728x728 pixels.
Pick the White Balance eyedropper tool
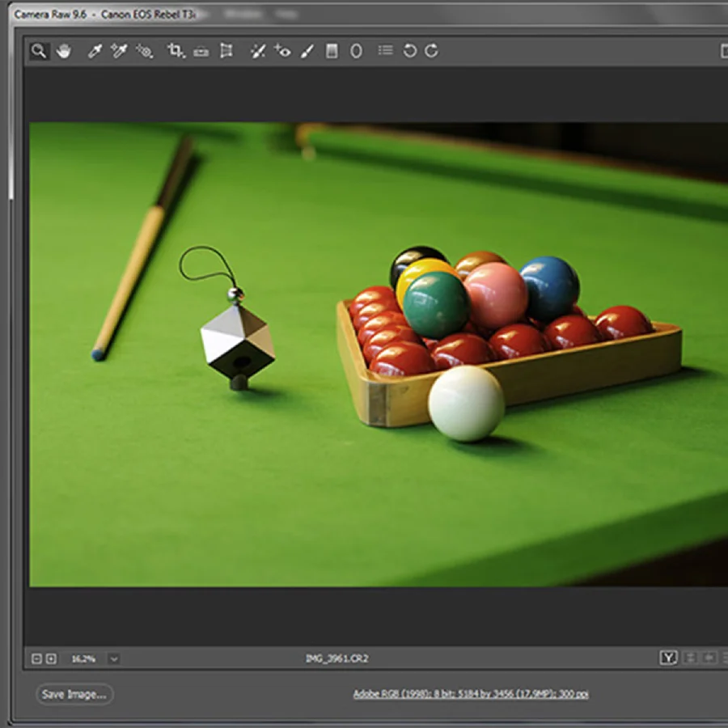94,51
